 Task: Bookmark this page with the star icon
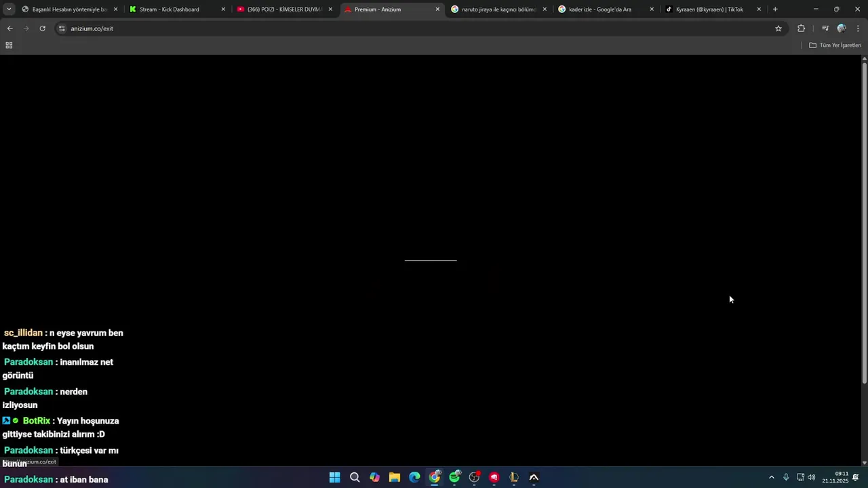[778, 28]
